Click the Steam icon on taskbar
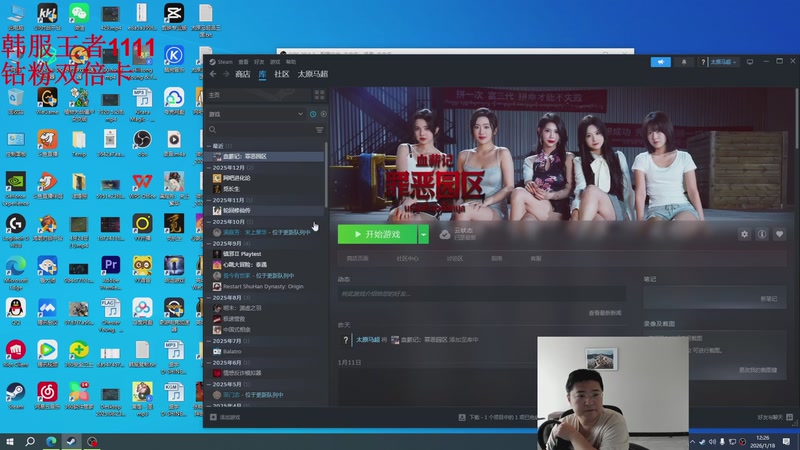Screen dimensions: 800x450 point(71,441)
